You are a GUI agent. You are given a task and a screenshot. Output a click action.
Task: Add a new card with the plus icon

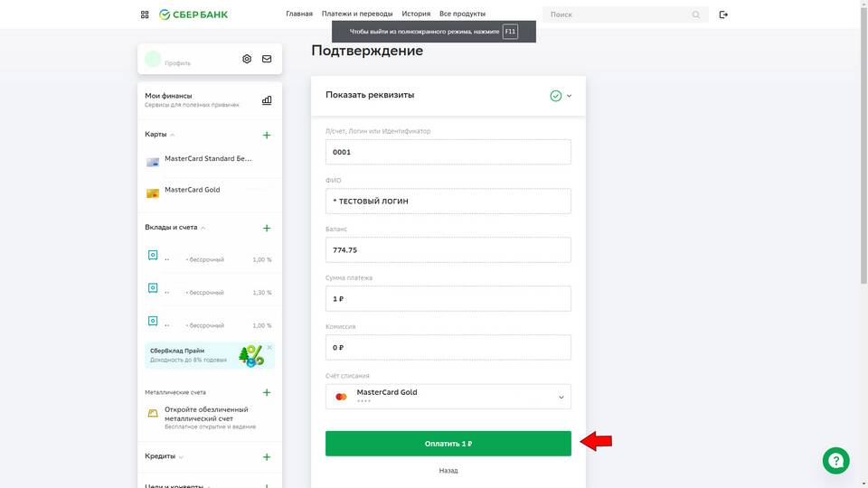(267, 135)
